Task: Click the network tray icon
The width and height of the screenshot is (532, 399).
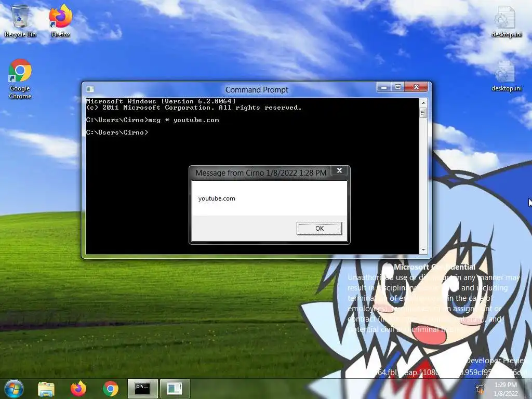Action: tap(480, 389)
